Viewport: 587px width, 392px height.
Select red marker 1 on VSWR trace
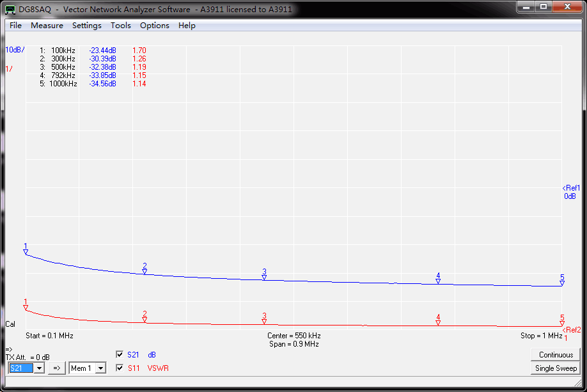pyautogui.click(x=26, y=304)
